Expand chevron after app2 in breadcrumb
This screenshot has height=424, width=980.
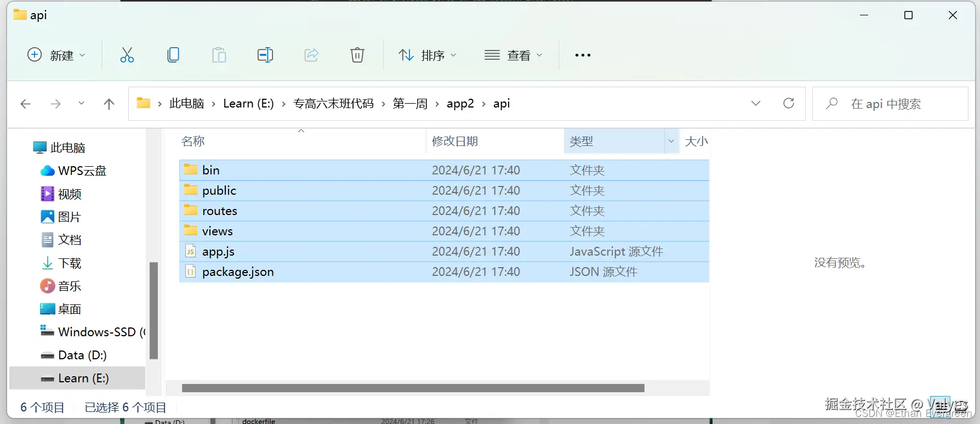tap(483, 104)
